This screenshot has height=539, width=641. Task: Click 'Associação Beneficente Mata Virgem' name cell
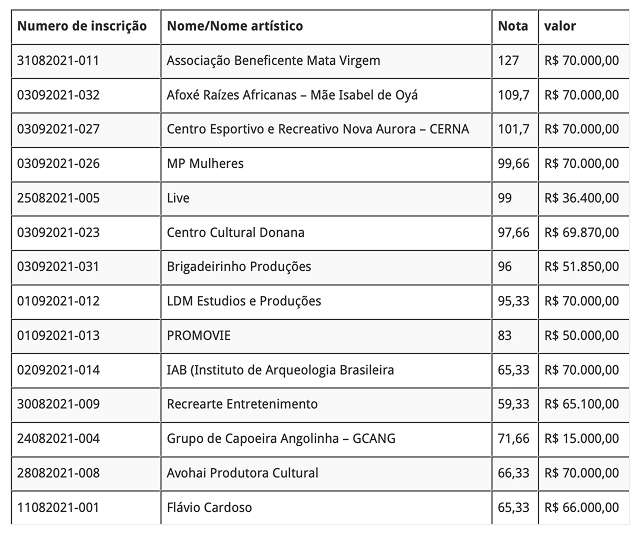[x=273, y=61]
